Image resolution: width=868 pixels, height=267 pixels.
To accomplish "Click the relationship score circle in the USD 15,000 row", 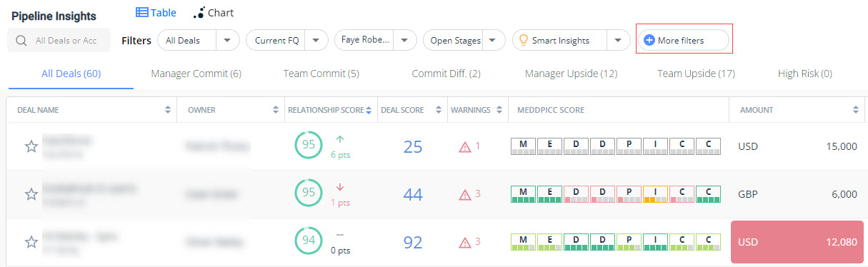I will pyautogui.click(x=309, y=145).
